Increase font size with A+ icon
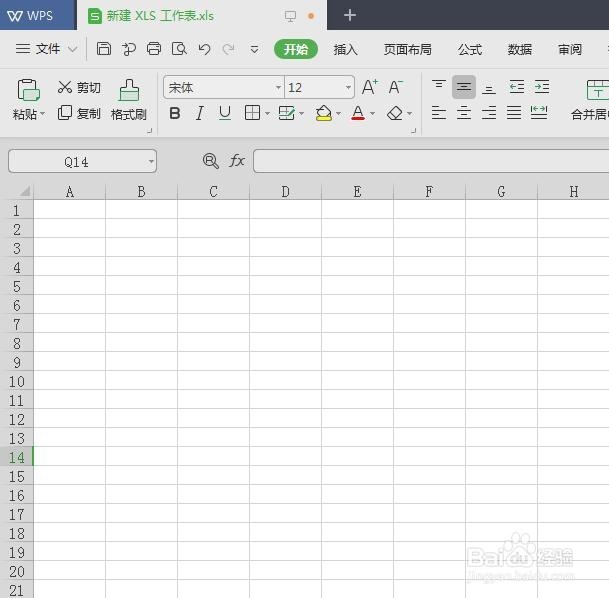The width and height of the screenshot is (609, 598). 370,87
